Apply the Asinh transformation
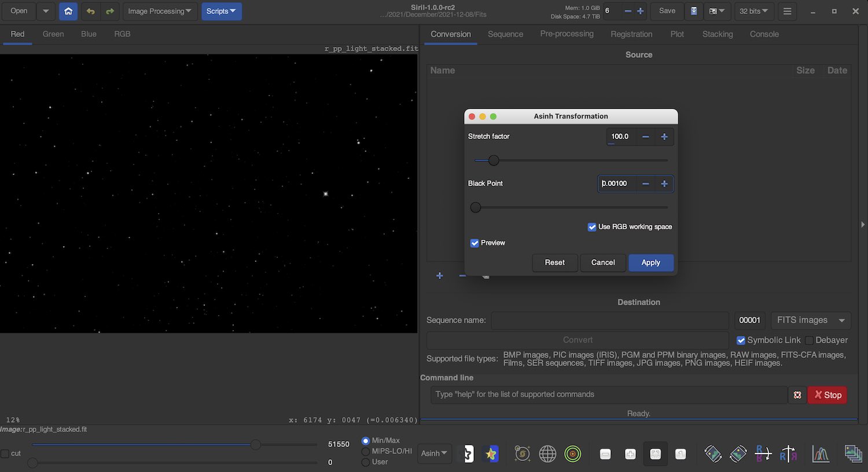The image size is (868, 472). [x=650, y=262]
